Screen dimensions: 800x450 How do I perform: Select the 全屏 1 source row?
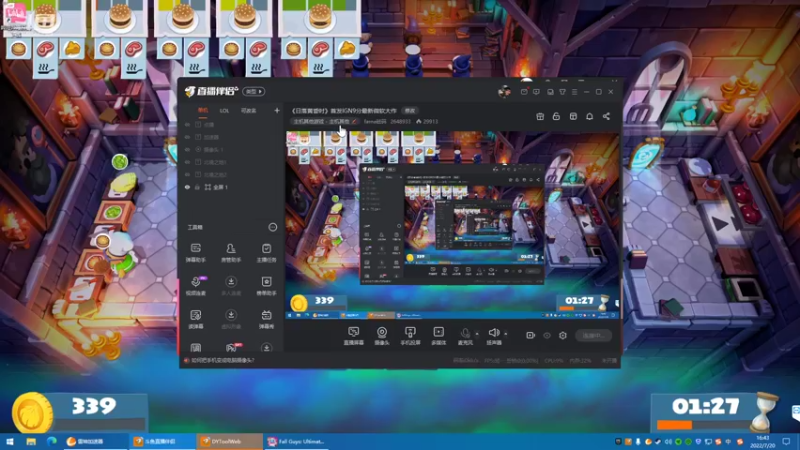pyautogui.click(x=231, y=187)
